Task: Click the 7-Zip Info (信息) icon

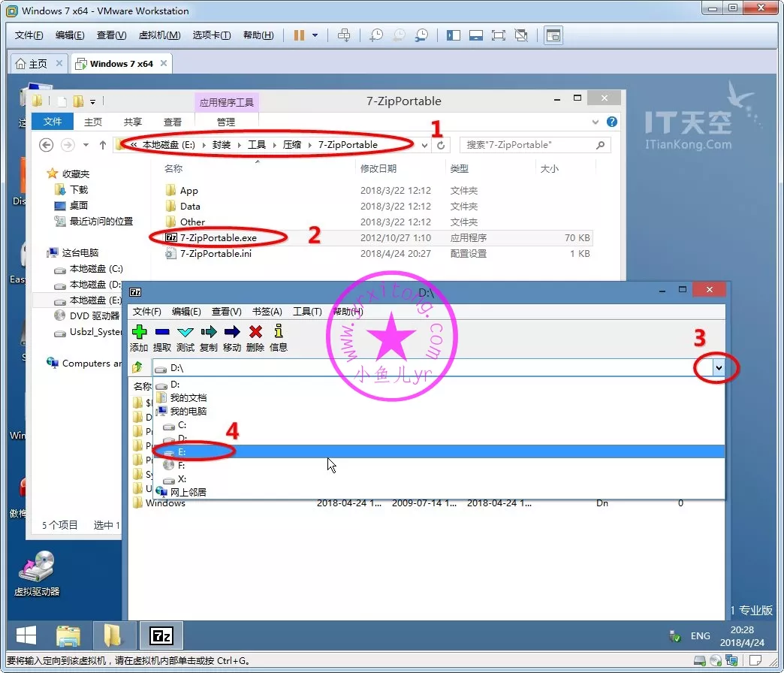Action: (x=279, y=332)
